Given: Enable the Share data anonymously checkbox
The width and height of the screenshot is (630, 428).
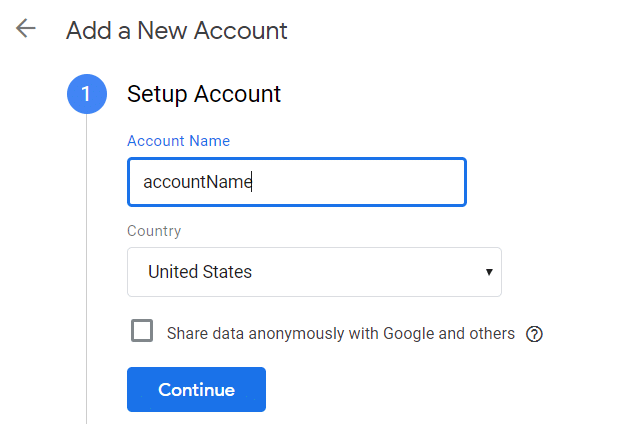Looking at the screenshot, I should tap(142, 331).
